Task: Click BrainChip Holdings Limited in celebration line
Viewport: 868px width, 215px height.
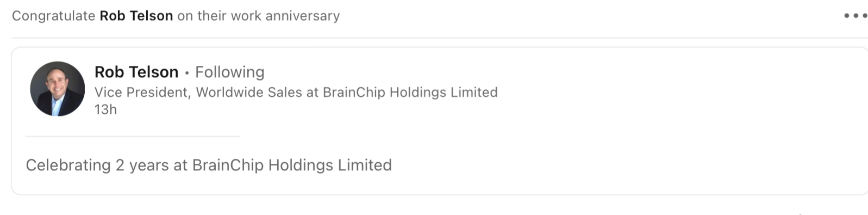Action: tap(292, 165)
